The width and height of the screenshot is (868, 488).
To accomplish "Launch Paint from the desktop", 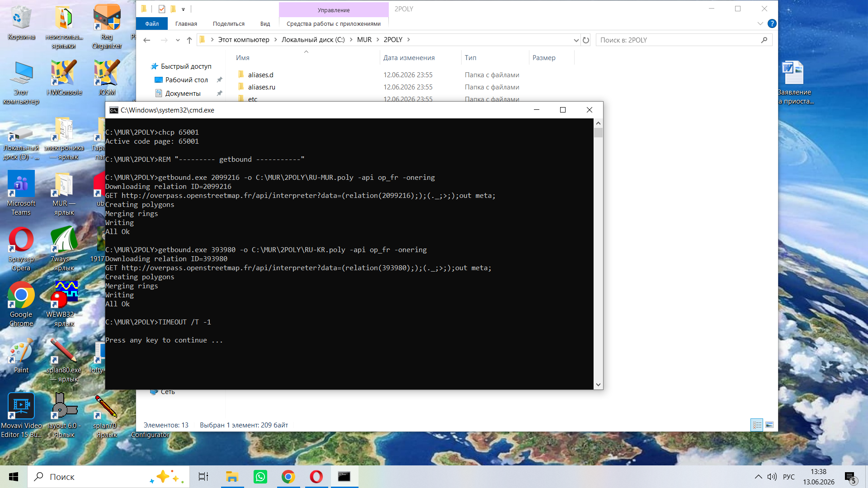I will click(x=21, y=356).
